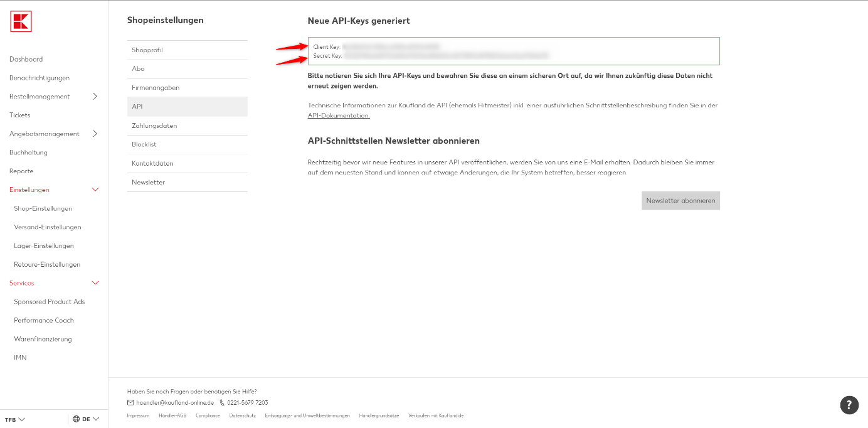Click the blurred Client Key value
This screenshot has height=428, width=868.
391,46
